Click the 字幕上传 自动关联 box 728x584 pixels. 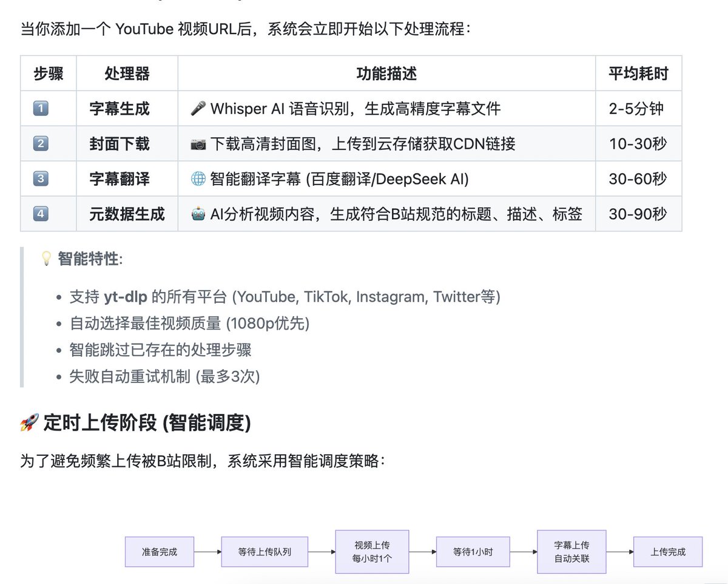coord(570,552)
